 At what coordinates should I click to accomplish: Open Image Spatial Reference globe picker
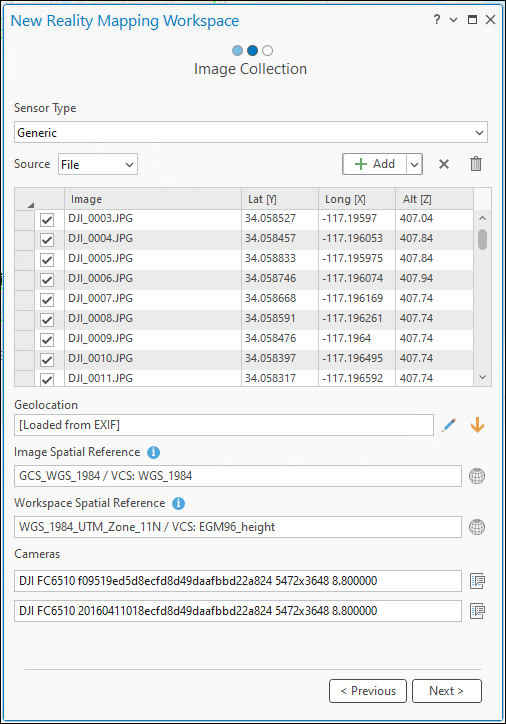[x=477, y=476]
